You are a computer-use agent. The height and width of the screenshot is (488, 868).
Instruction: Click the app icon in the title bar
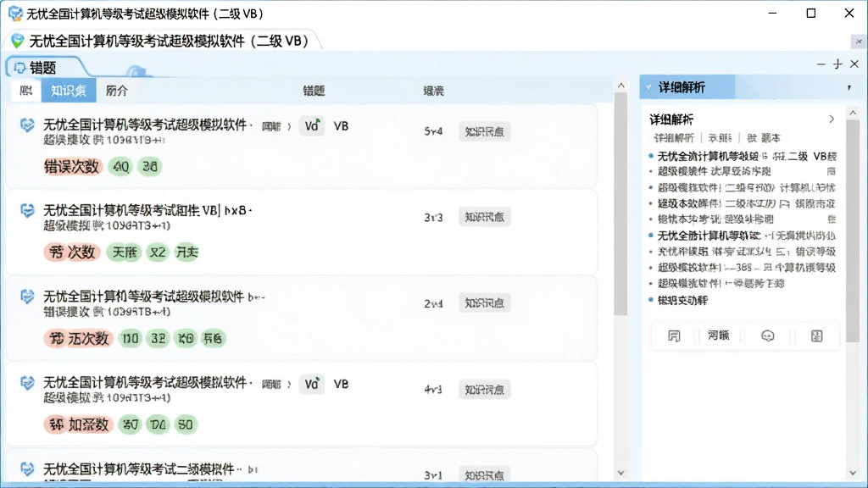(15, 14)
